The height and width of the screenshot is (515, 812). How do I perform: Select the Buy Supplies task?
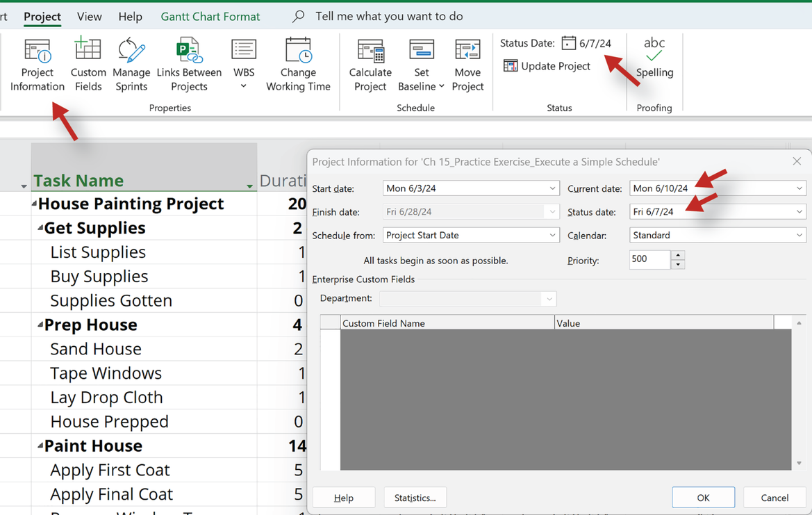click(x=99, y=276)
